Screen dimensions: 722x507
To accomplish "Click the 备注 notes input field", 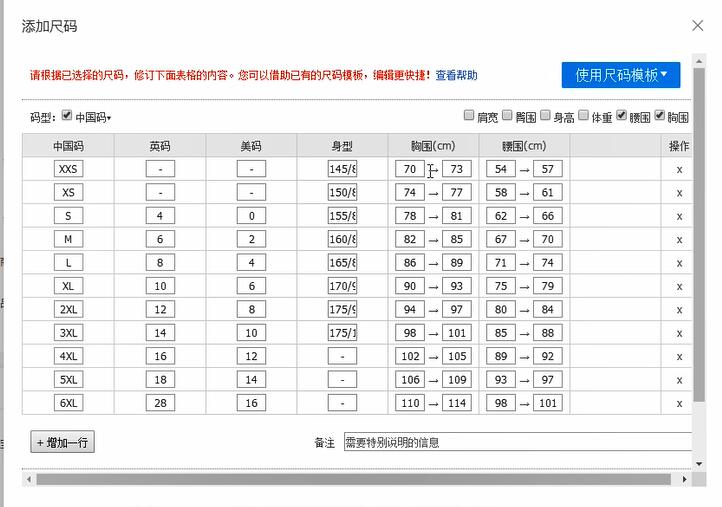I will click(x=516, y=442).
